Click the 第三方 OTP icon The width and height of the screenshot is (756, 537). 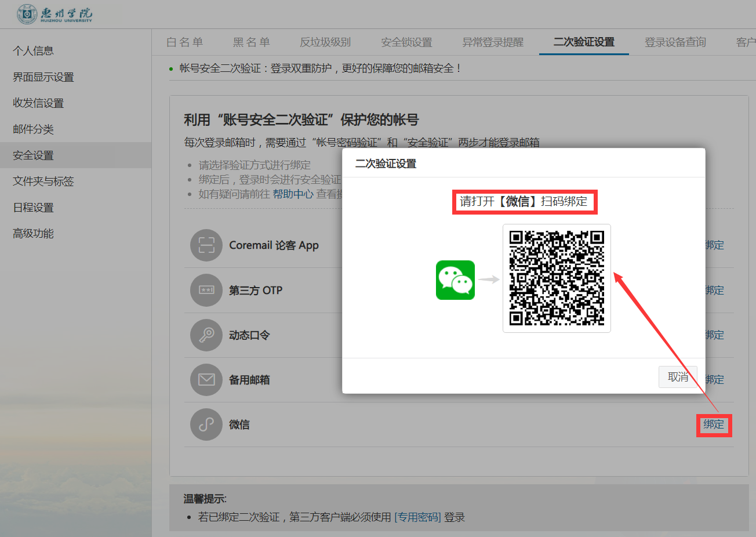(x=206, y=290)
